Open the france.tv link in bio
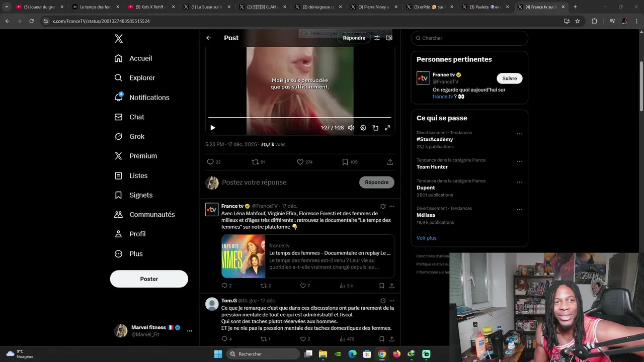The height and width of the screenshot is (362, 644). click(x=443, y=97)
